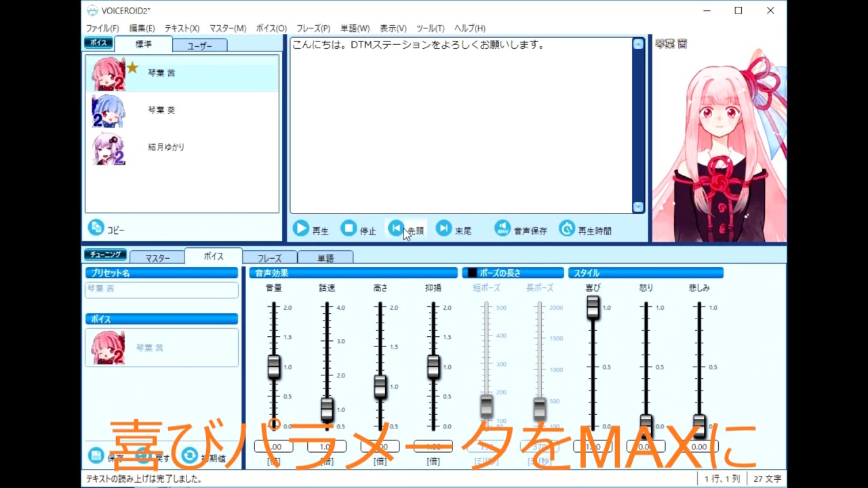
Task: Open the 編集(E) menu
Action: tap(142, 28)
